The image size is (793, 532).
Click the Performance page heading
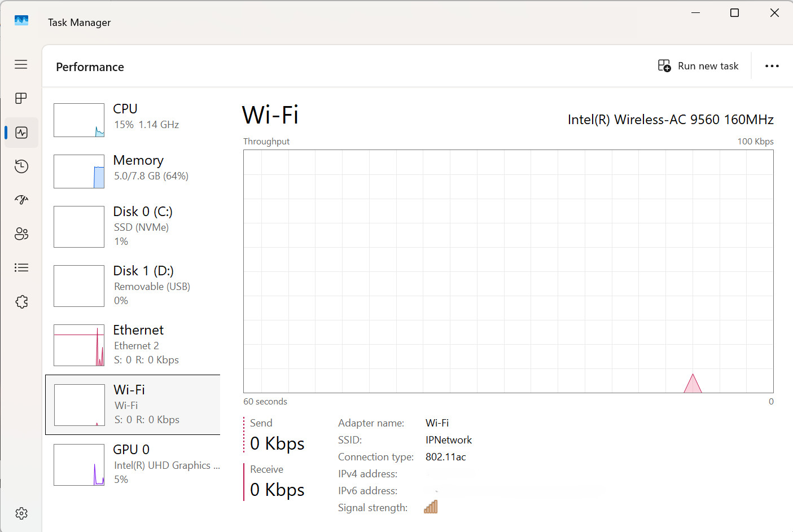pos(90,67)
